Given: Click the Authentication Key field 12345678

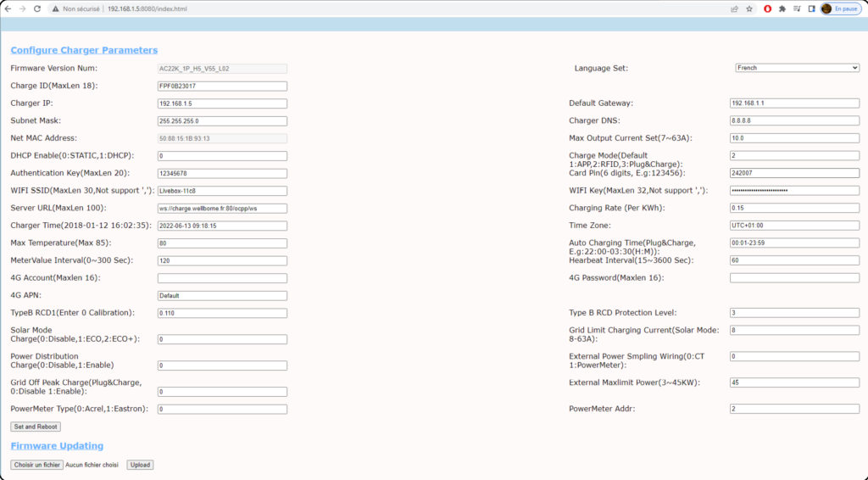Looking at the screenshot, I should (x=222, y=173).
